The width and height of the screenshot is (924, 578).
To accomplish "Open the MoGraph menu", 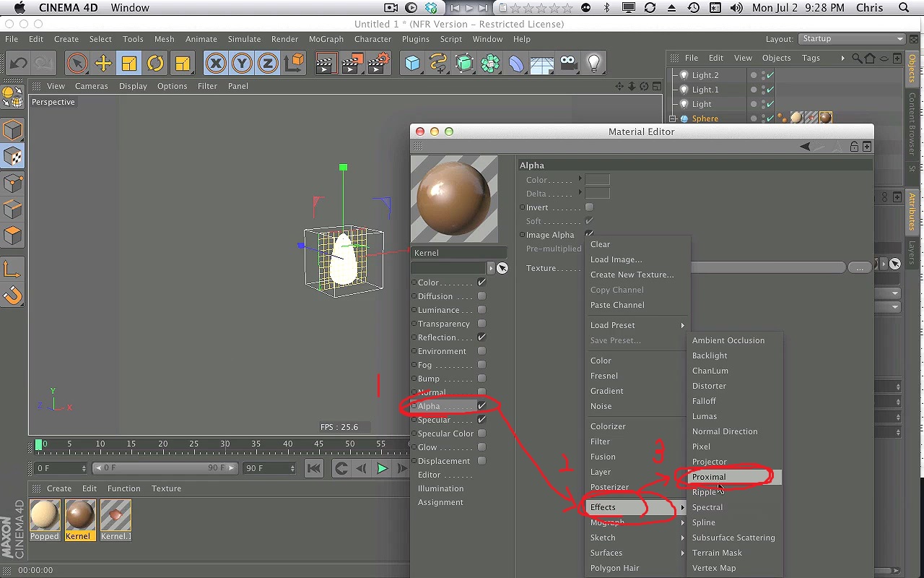I will point(326,39).
